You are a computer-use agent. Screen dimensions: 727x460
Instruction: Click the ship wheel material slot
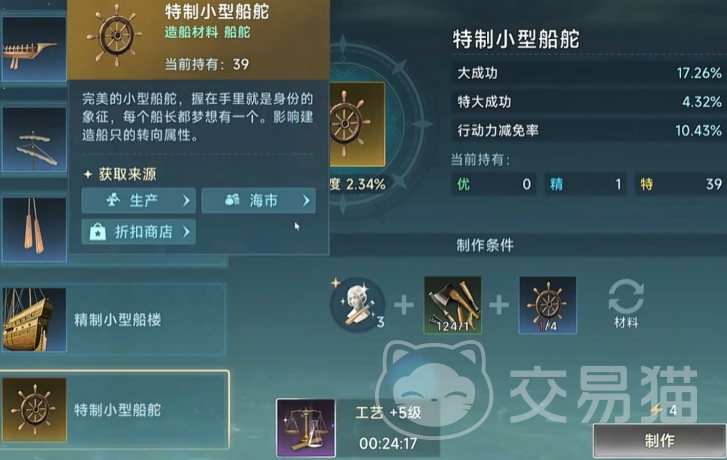click(548, 305)
